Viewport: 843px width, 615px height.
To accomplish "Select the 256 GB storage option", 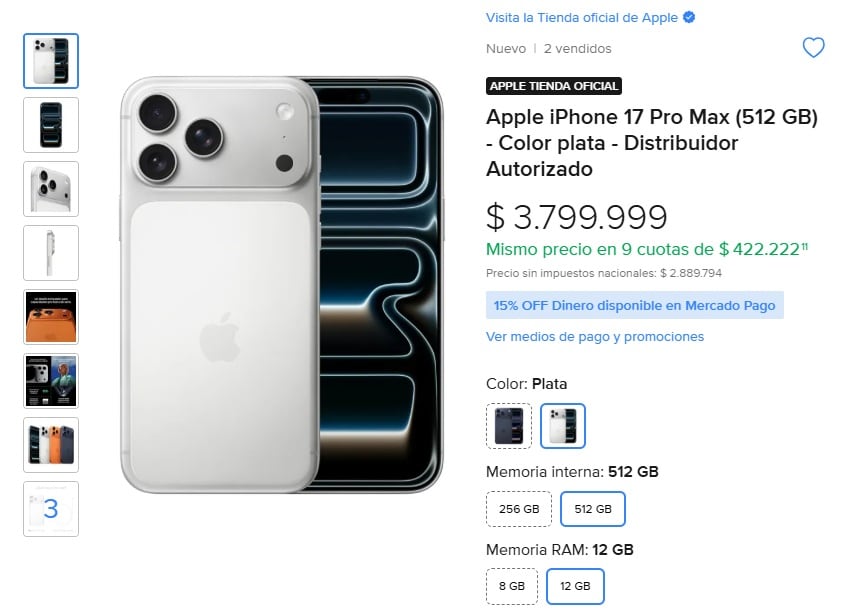I will [x=518, y=508].
